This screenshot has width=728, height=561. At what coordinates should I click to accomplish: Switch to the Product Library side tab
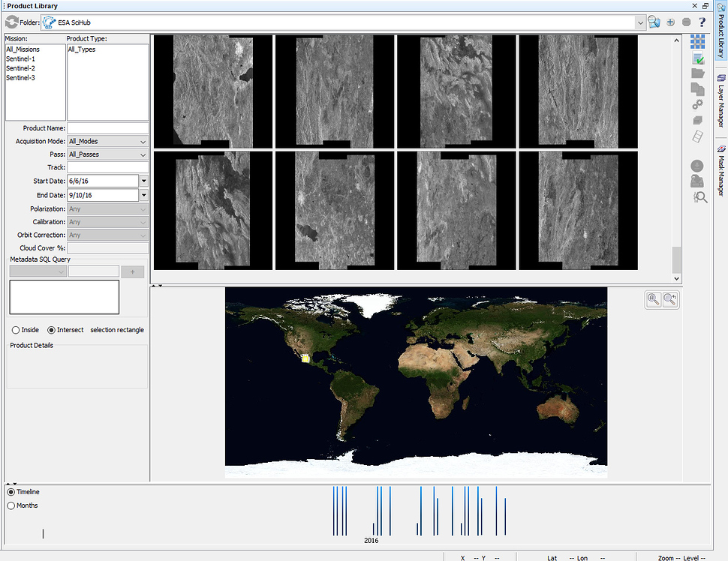721,31
